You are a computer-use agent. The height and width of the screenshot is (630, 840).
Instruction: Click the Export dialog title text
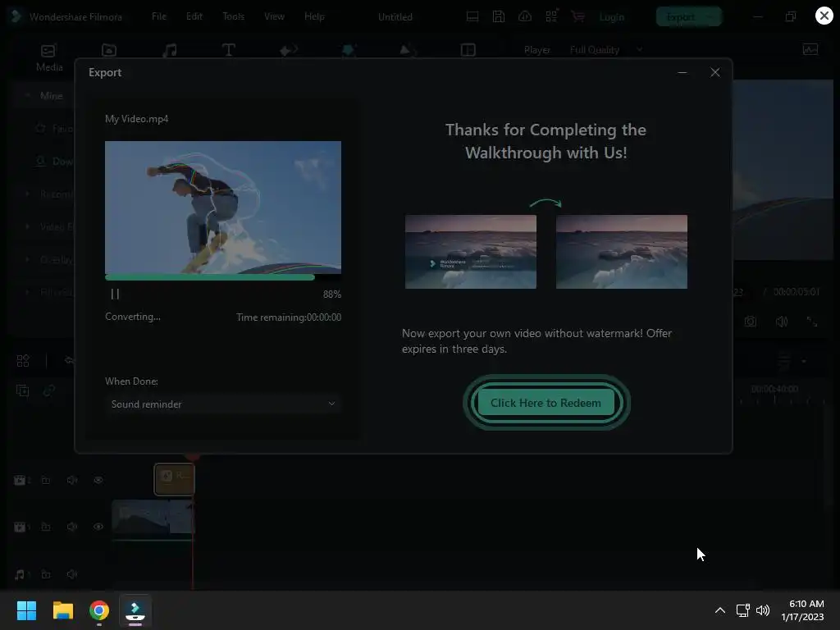pos(105,72)
